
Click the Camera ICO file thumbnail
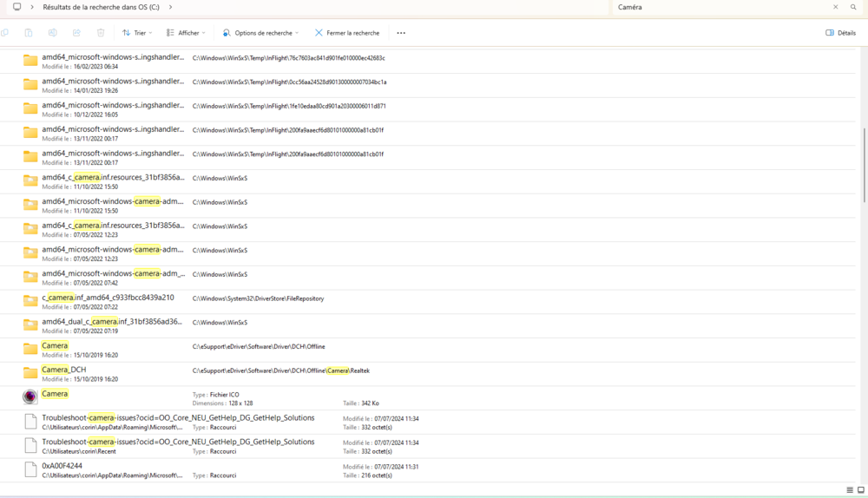30,396
